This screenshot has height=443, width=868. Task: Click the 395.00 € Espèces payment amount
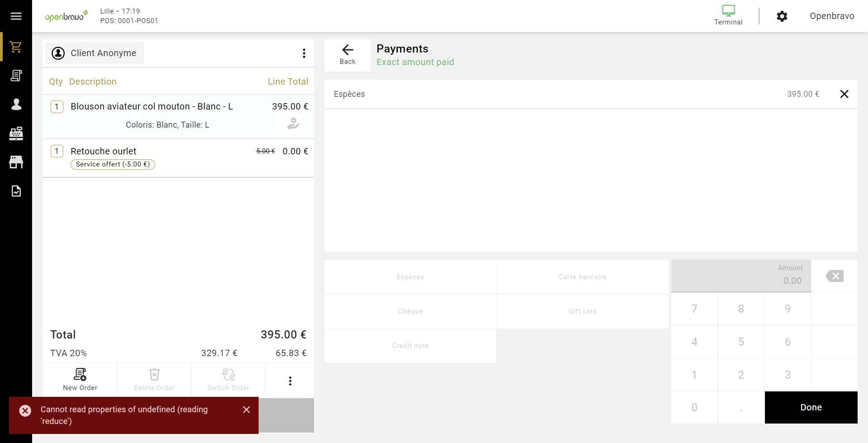point(803,94)
